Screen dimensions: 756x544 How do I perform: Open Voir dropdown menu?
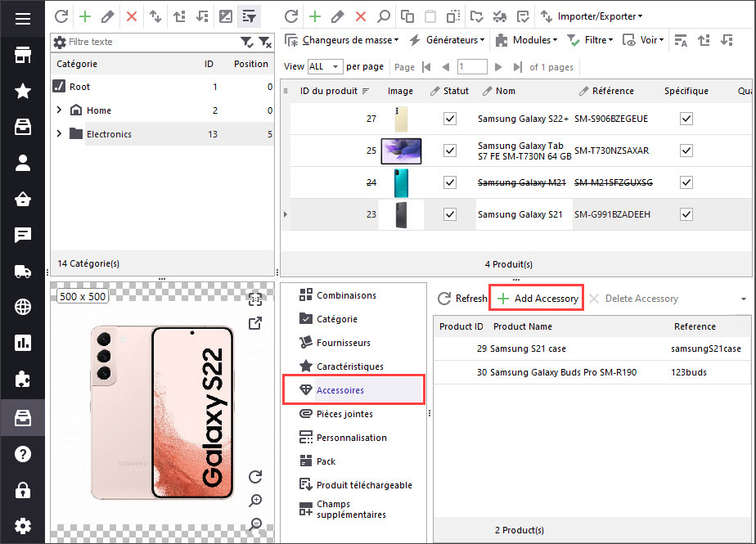click(x=643, y=40)
